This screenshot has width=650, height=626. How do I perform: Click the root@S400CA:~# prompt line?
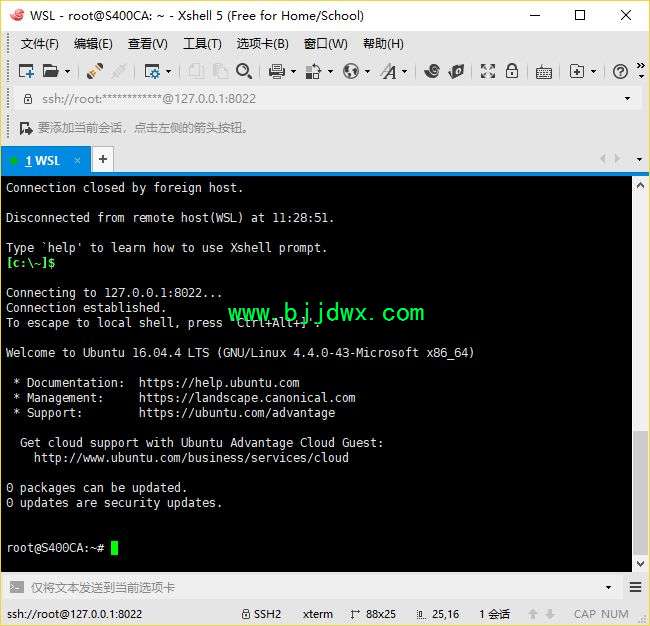coord(56,548)
